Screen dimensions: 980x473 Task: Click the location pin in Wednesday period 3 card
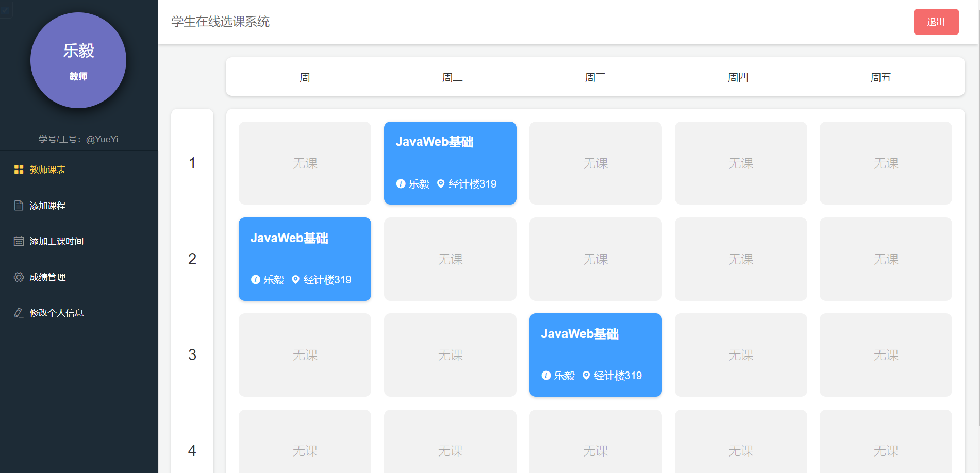pos(586,375)
